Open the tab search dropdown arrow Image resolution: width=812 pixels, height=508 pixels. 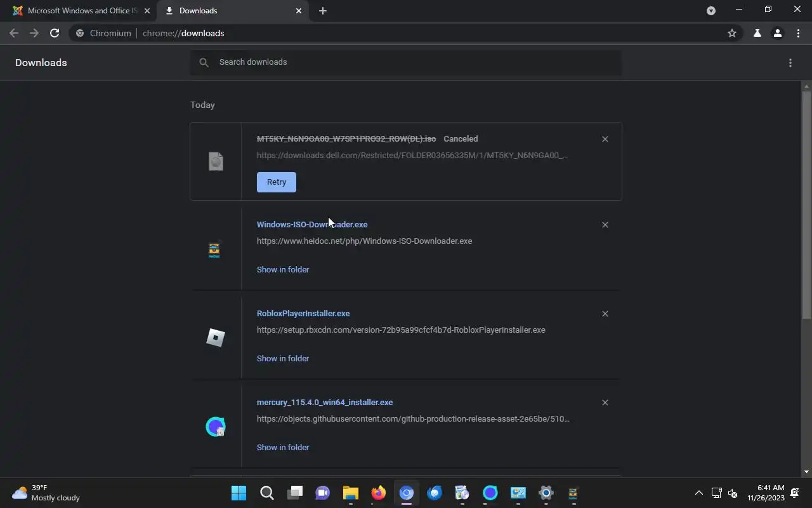click(x=711, y=11)
